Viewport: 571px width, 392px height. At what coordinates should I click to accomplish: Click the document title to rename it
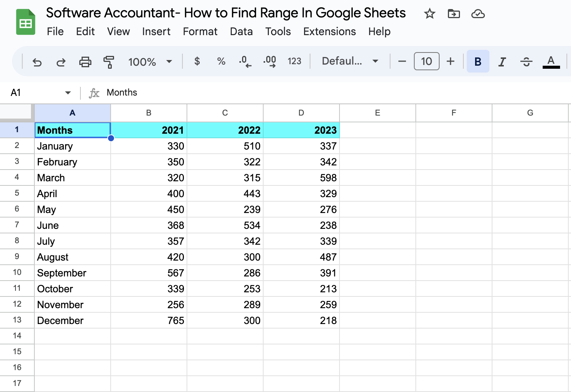click(x=226, y=13)
